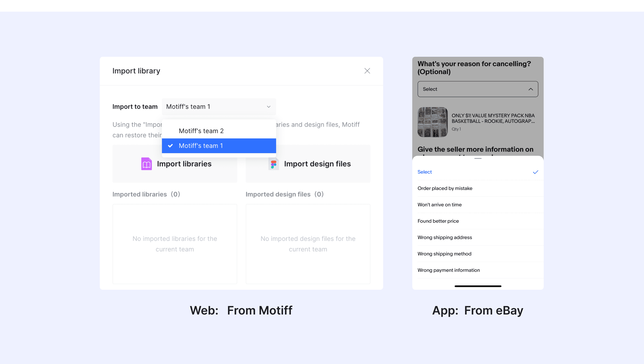644x364 pixels.
Task: Select Motiff's team 1 highlighted option
Action: coord(219,146)
